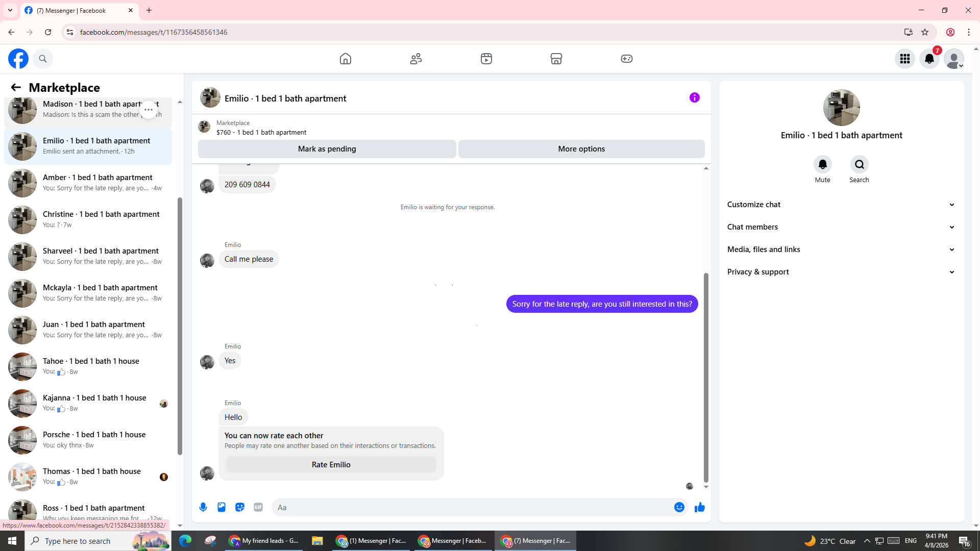Open the Home tab in top navigation

(x=346, y=59)
